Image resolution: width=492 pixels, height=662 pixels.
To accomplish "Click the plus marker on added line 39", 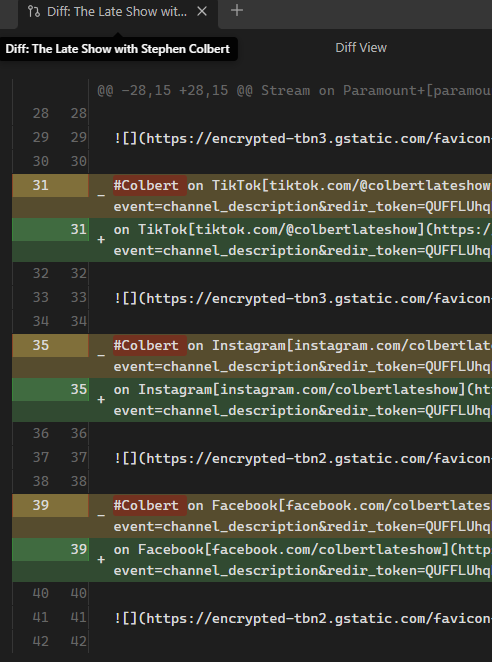I will coord(101,559).
